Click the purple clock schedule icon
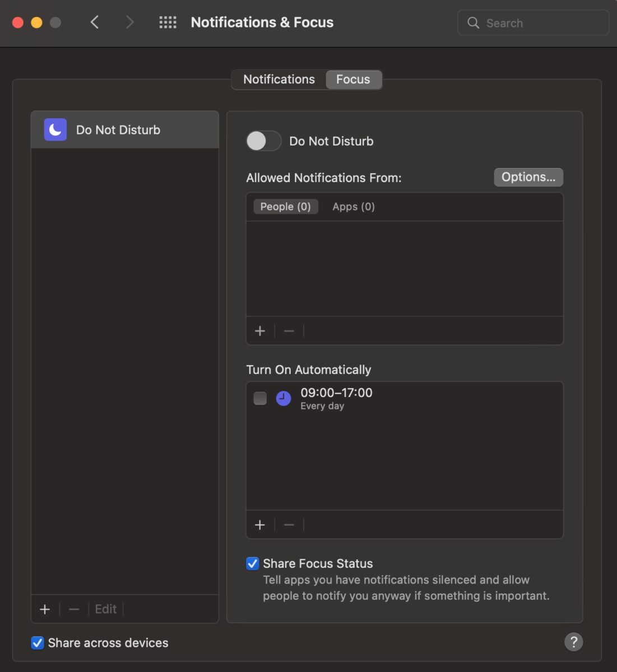617x672 pixels. 284,398
